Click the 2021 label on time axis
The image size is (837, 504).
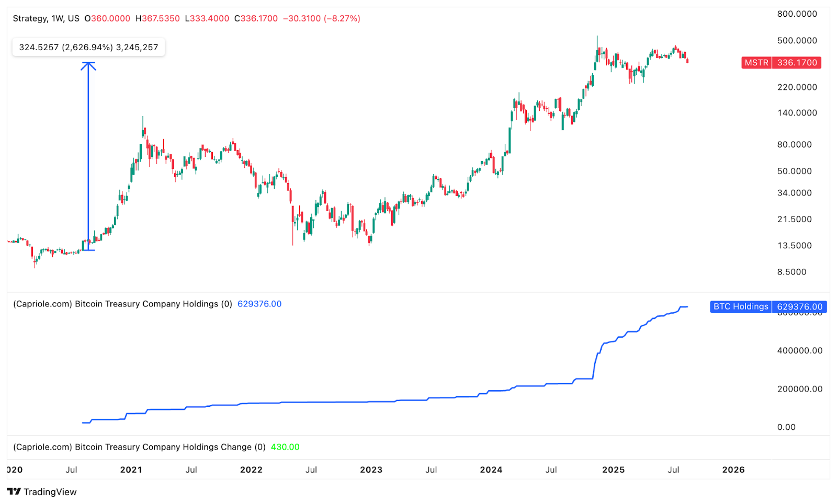coord(131,469)
